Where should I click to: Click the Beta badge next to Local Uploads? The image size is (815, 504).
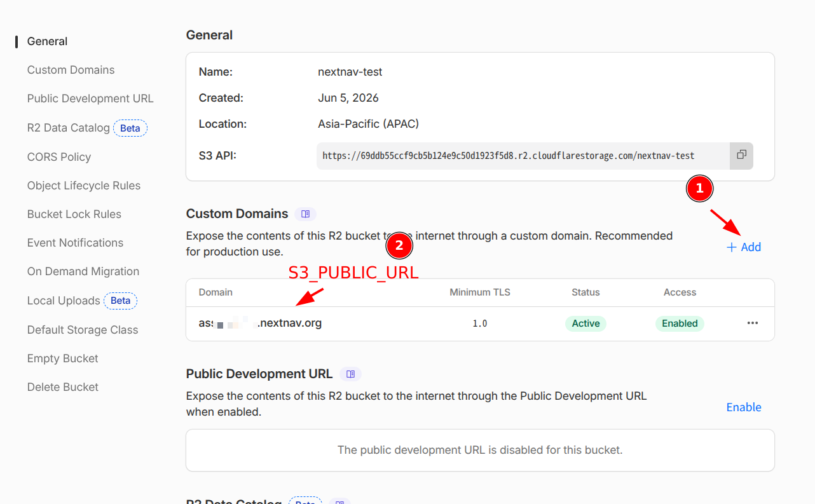coord(121,301)
